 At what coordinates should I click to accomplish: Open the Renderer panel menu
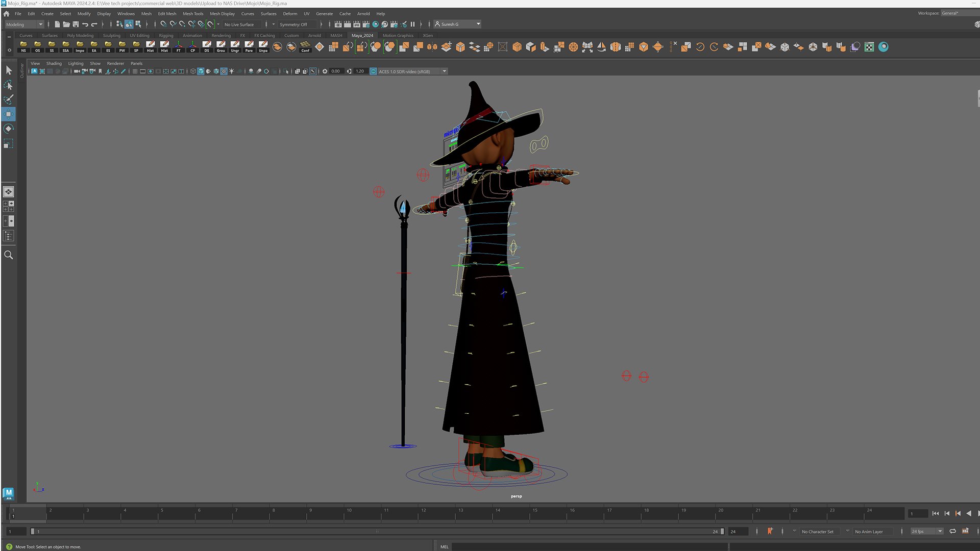pyautogui.click(x=115, y=63)
